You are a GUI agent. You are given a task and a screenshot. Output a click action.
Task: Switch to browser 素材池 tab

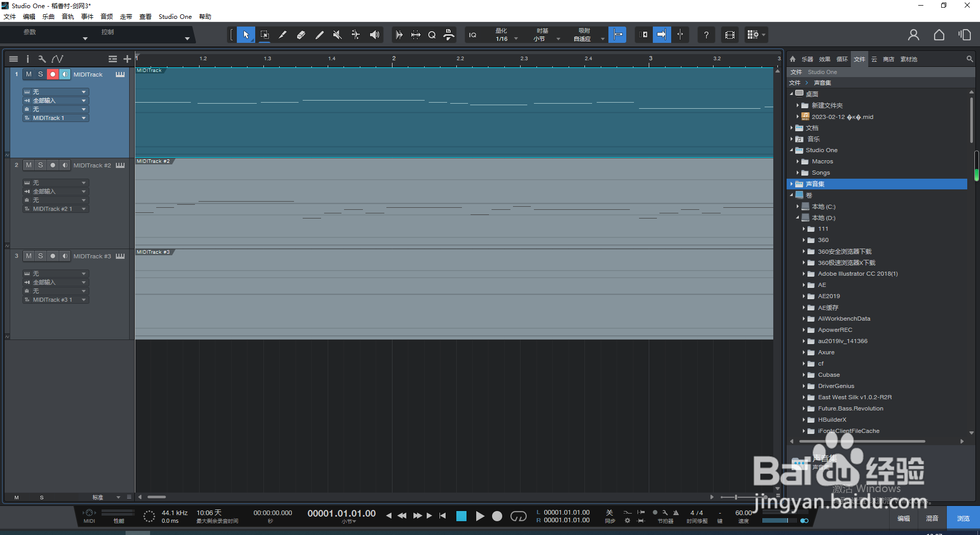pyautogui.click(x=909, y=59)
